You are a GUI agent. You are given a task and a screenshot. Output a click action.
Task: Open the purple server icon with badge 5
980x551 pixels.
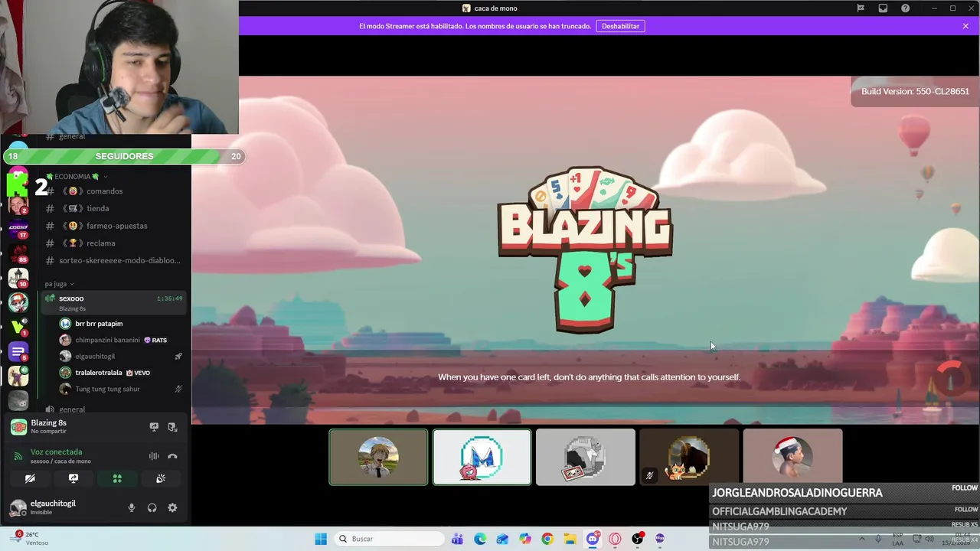click(18, 351)
